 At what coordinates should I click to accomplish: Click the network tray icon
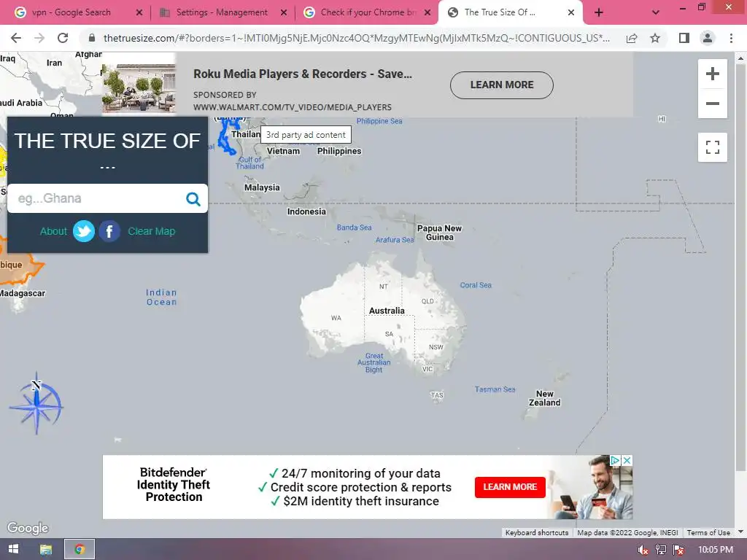click(661, 550)
